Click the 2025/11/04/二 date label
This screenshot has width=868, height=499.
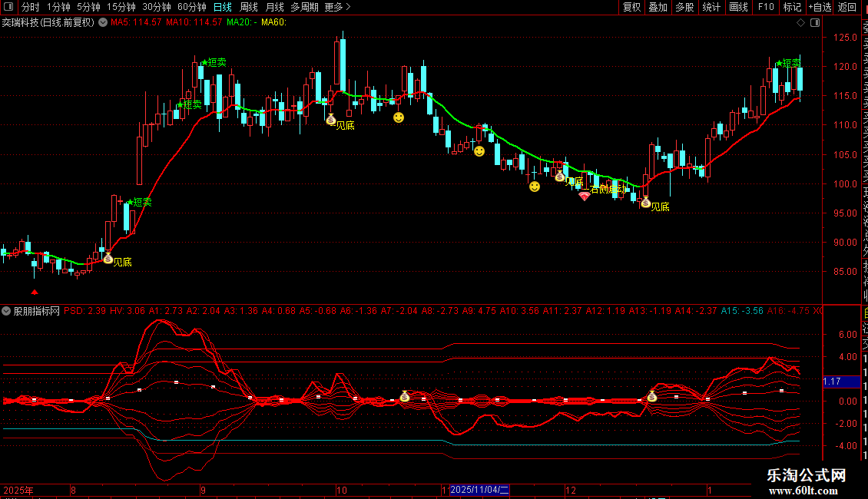point(479,490)
